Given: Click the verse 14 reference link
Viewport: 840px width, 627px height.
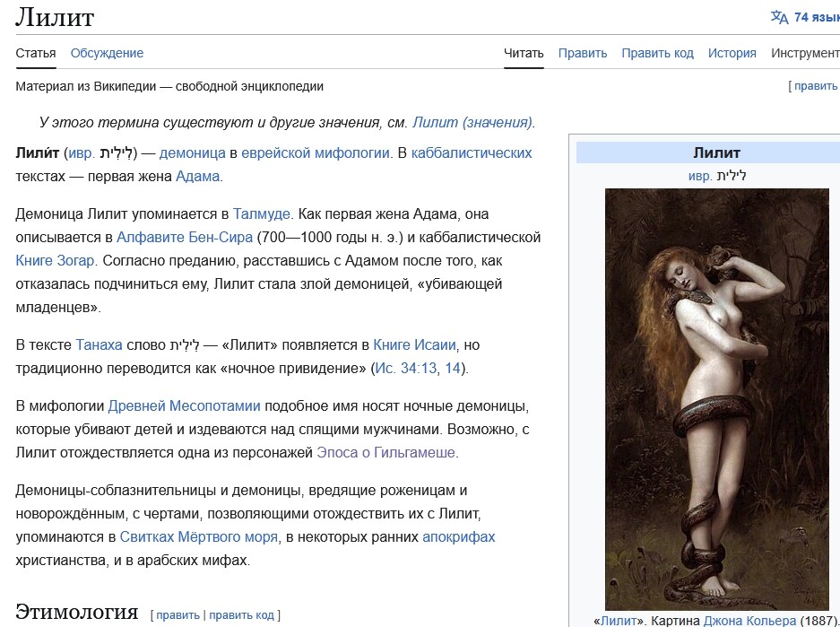Looking at the screenshot, I should point(453,368).
